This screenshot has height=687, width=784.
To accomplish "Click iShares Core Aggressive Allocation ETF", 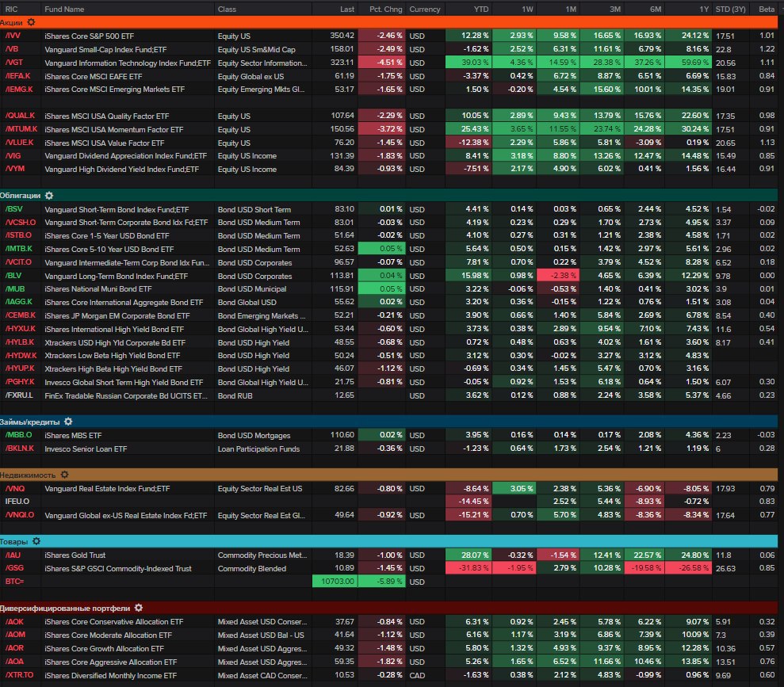I will 110,662.
